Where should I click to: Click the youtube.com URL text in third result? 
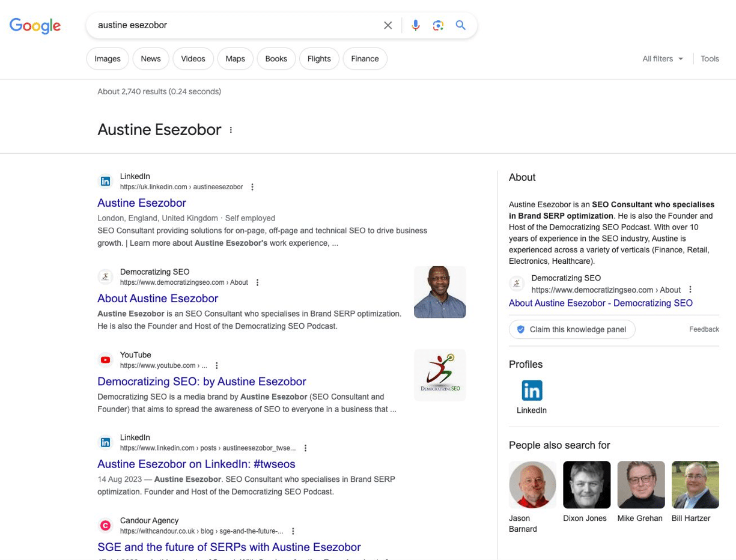163,365
